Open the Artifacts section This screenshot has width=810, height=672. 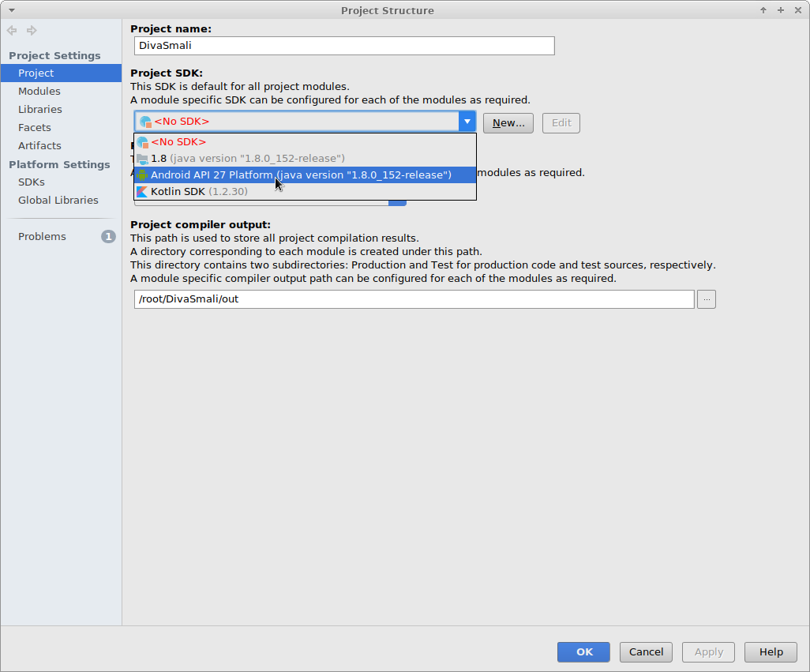[x=39, y=146]
